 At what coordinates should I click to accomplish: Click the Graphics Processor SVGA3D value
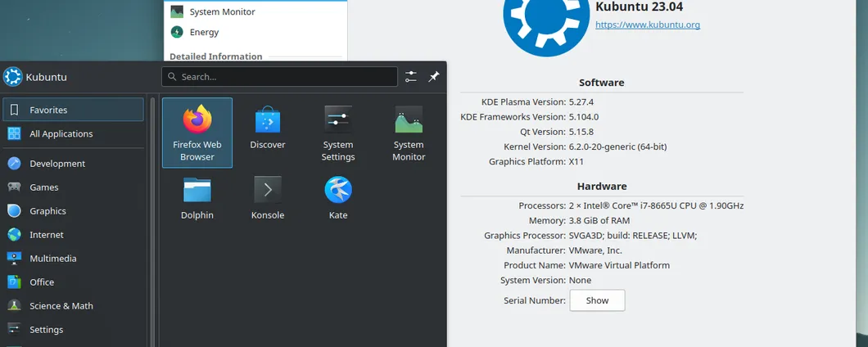(x=633, y=235)
